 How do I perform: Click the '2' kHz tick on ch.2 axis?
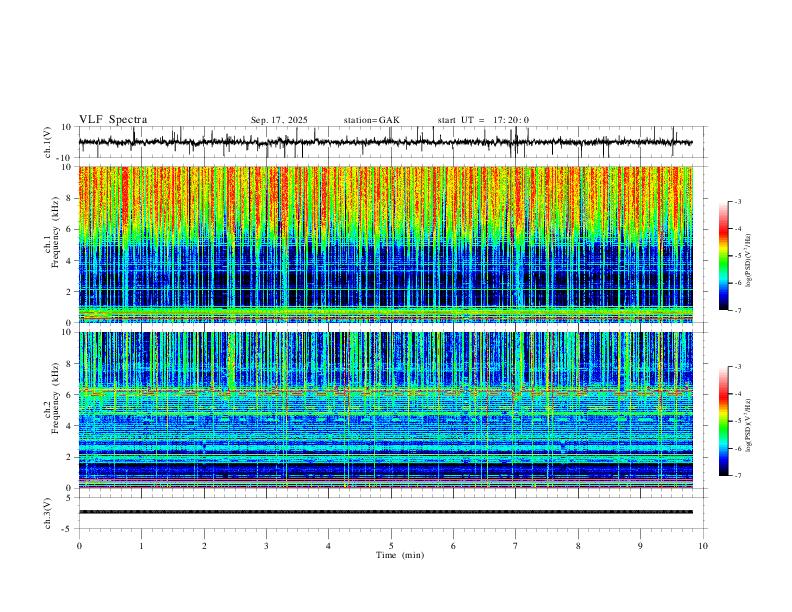point(69,457)
